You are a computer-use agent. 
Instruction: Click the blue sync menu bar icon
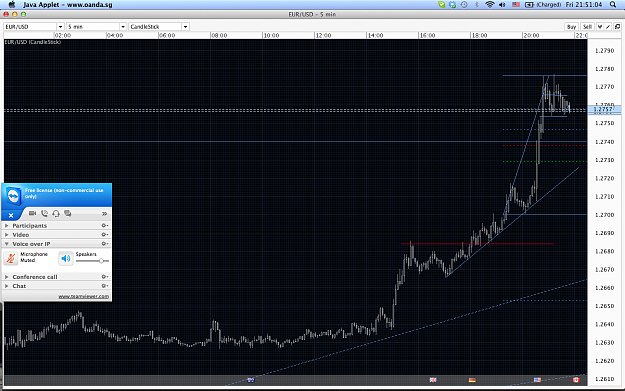coord(452,5)
